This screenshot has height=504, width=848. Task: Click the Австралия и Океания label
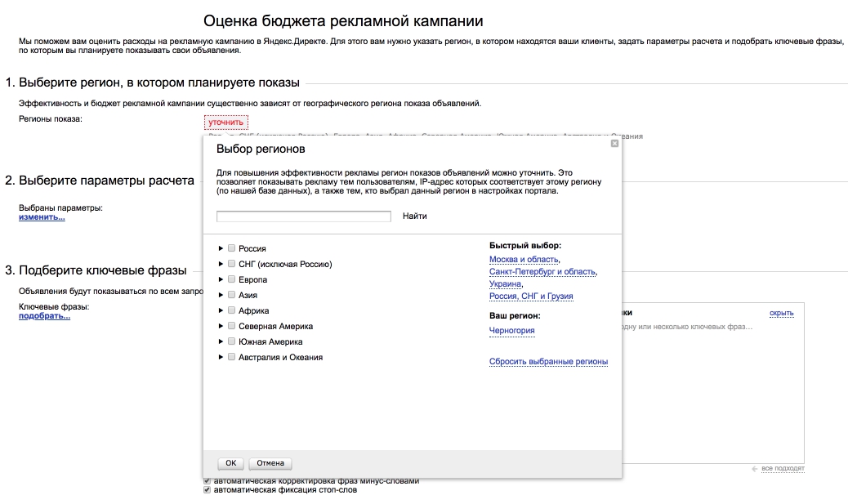click(x=281, y=358)
